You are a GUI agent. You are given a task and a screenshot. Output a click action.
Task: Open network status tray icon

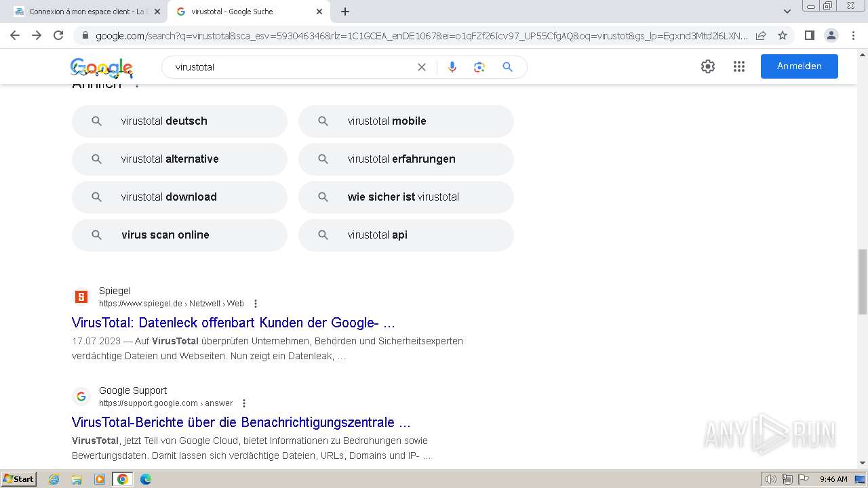(x=787, y=479)
